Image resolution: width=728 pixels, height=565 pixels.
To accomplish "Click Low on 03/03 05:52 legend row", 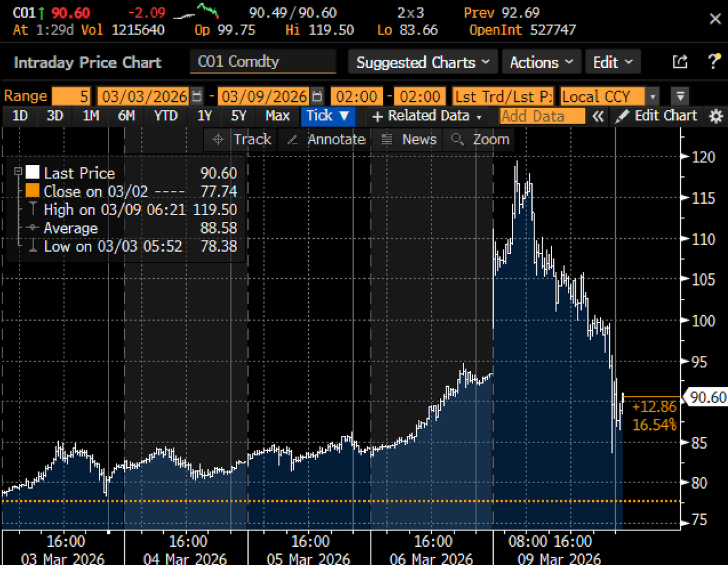I will [x=132, y=247].
